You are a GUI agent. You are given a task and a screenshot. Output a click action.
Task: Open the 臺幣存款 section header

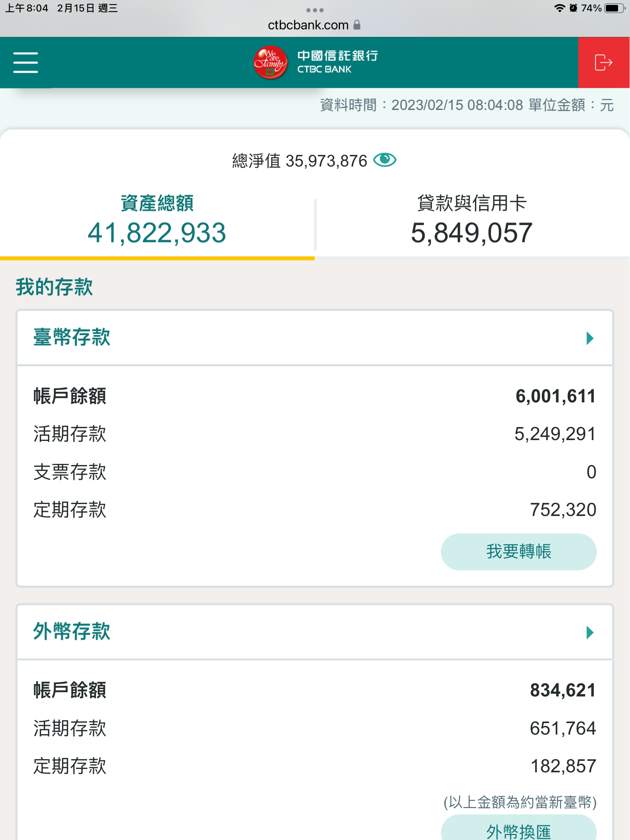point(72,338)
